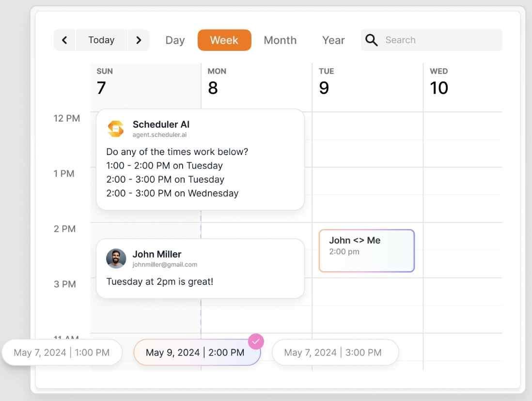Pick May 7, 2024 3:00 PM slot
The image size is (532, 401).
tap(335, 353)
